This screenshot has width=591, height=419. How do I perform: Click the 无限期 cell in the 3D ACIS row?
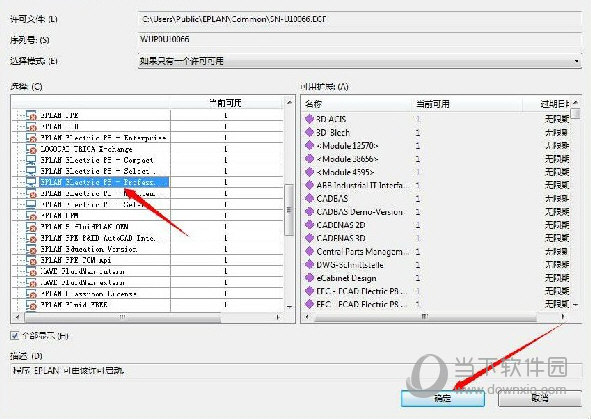(x=557, y=119)
